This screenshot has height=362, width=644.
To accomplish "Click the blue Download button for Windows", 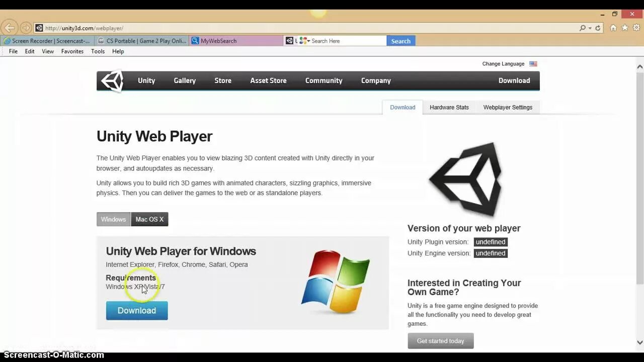I will click(137, 311).
